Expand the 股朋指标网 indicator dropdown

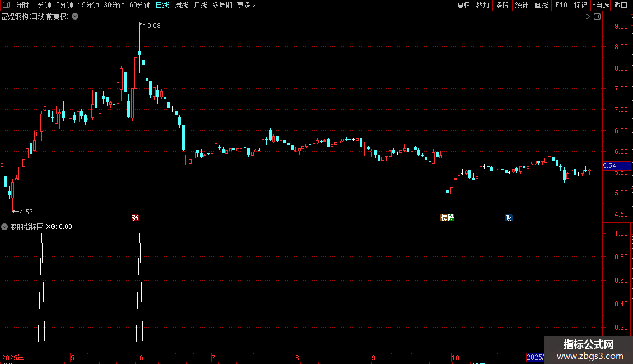[4, 227]
